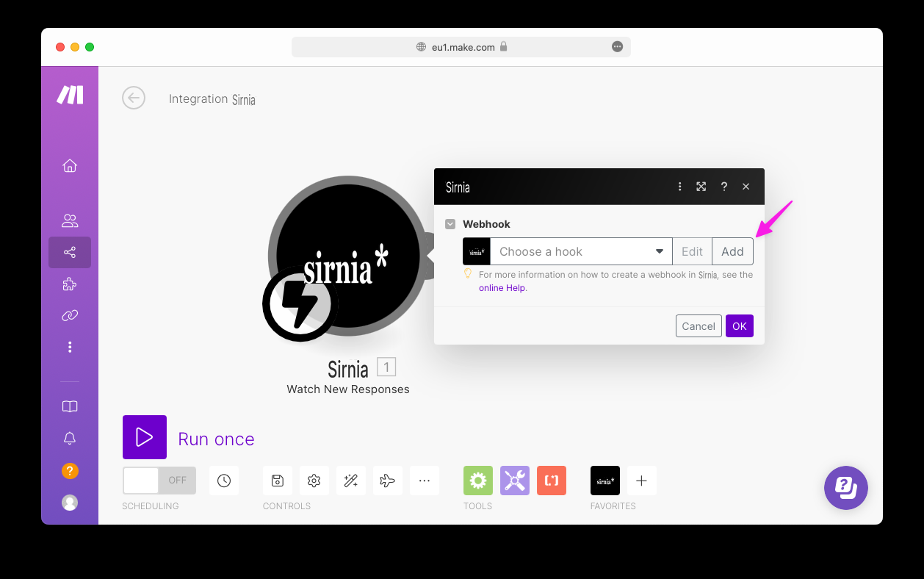Confirm with the OK button
924x579 pixels.
pos(740,326)
